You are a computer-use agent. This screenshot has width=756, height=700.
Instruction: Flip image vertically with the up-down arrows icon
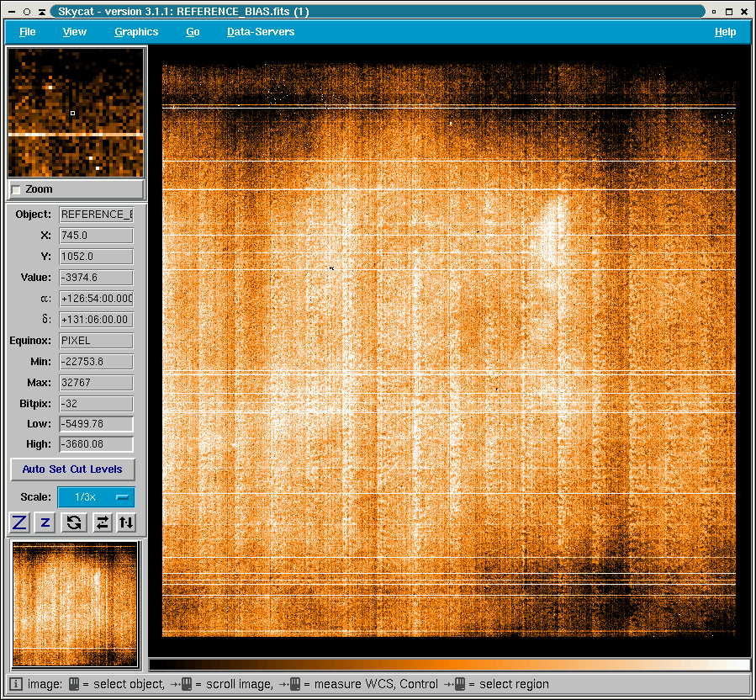(125, 522)
